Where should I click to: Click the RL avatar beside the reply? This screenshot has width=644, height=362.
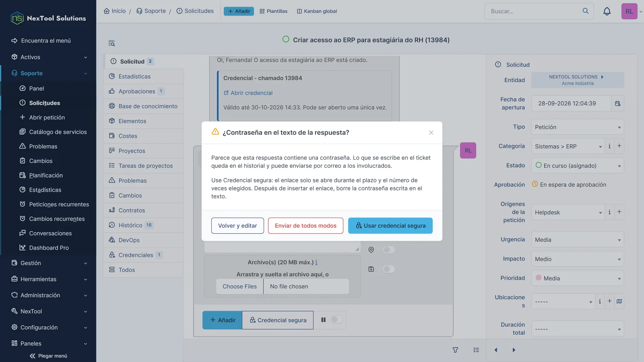468,150
